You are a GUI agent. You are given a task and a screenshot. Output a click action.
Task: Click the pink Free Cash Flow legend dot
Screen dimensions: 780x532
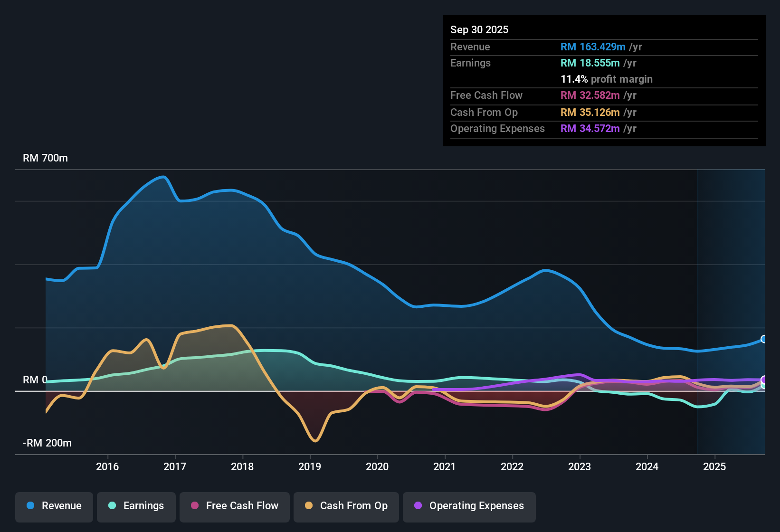195,506
